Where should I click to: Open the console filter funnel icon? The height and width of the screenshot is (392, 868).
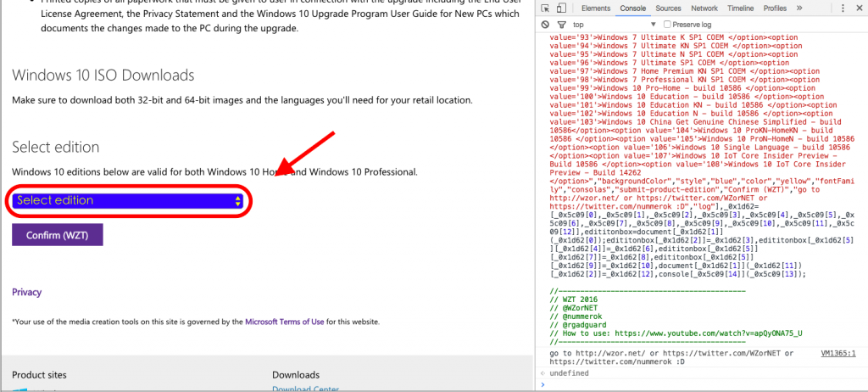(561, 25)
